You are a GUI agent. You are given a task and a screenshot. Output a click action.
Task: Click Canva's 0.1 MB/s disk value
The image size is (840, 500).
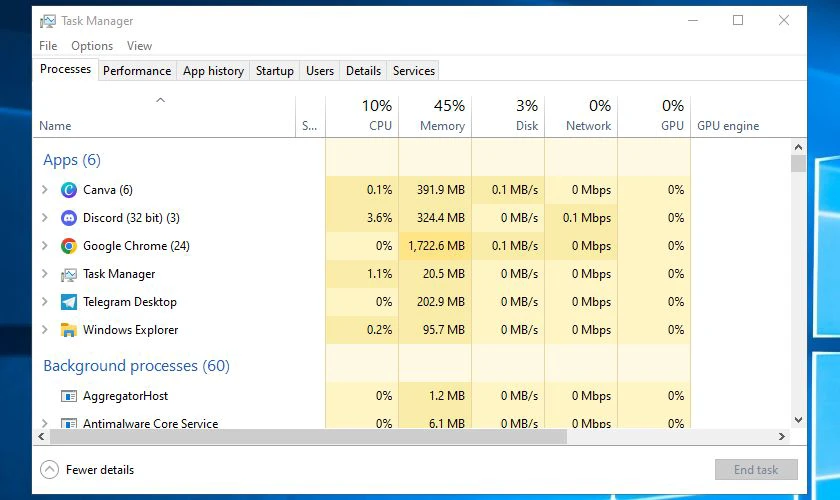click(x=515, y=190)
